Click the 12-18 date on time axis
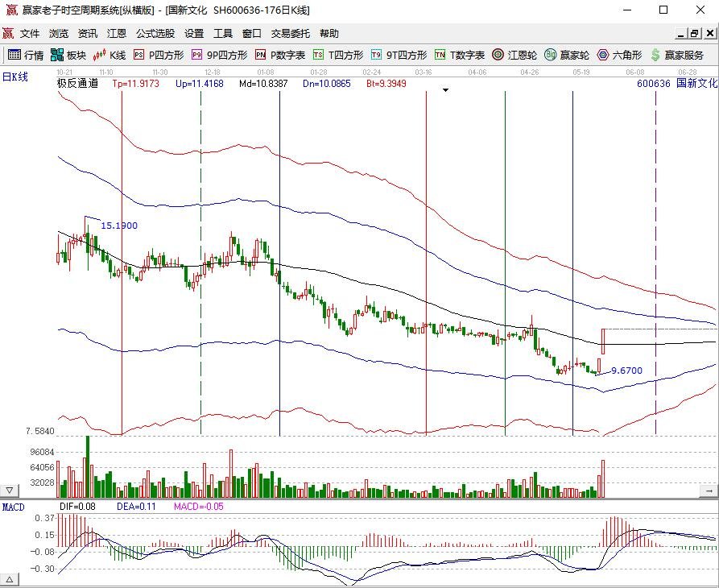The height and width of the screenshot is (588, 719). click(213, 72)
